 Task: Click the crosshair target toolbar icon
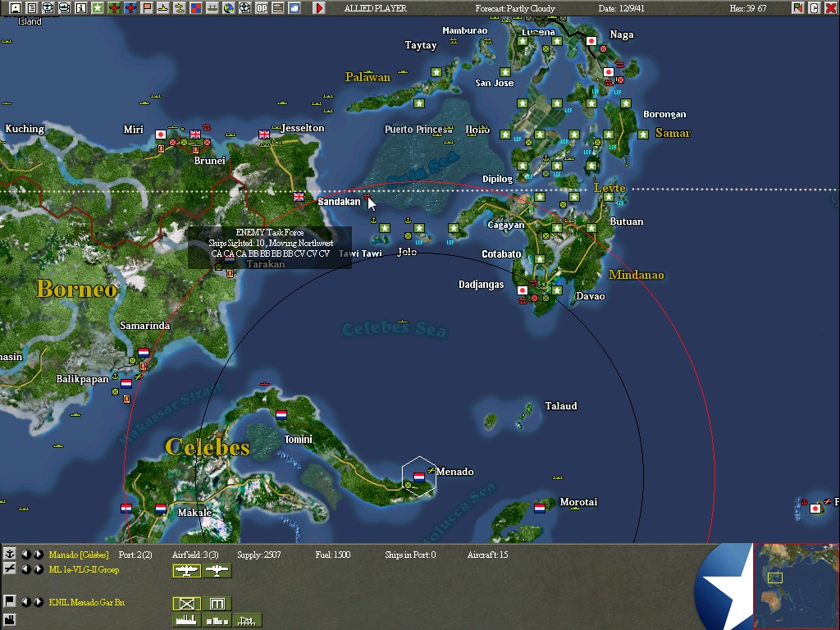244,8
